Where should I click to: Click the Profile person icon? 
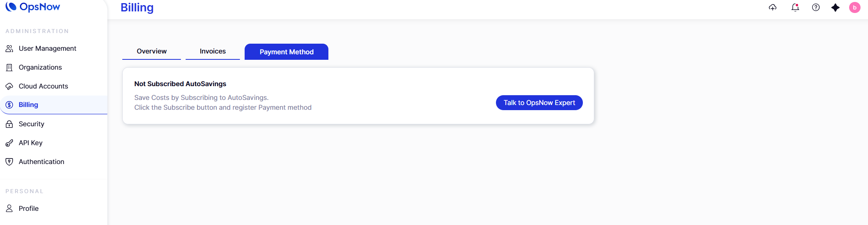point(9,208)
